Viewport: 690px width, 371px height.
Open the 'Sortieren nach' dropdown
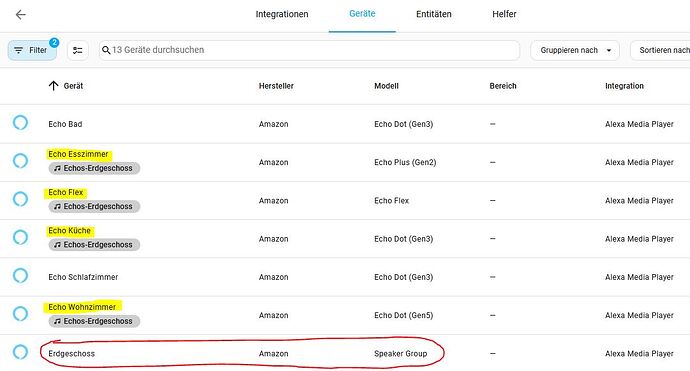(x=660, y=50)
